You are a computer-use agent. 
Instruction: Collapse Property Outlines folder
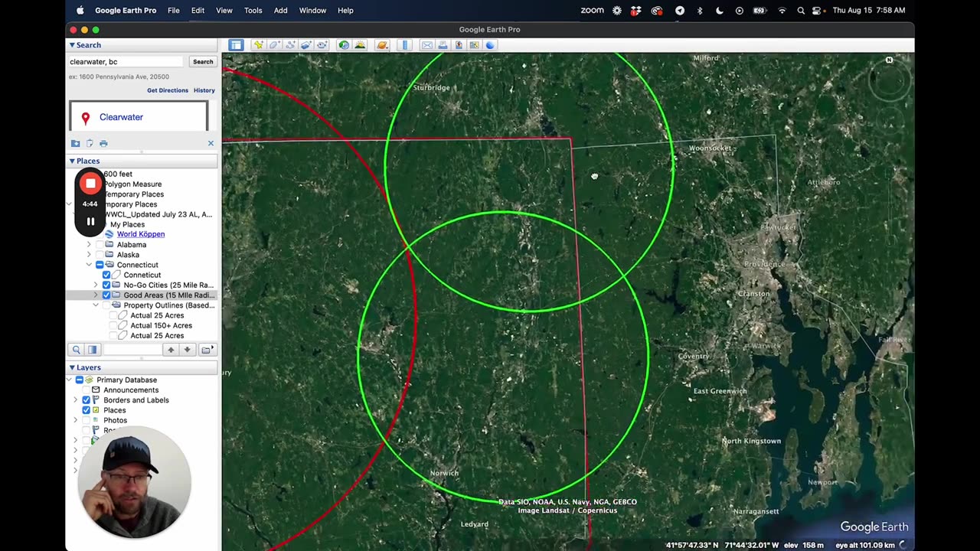[96, 305]
